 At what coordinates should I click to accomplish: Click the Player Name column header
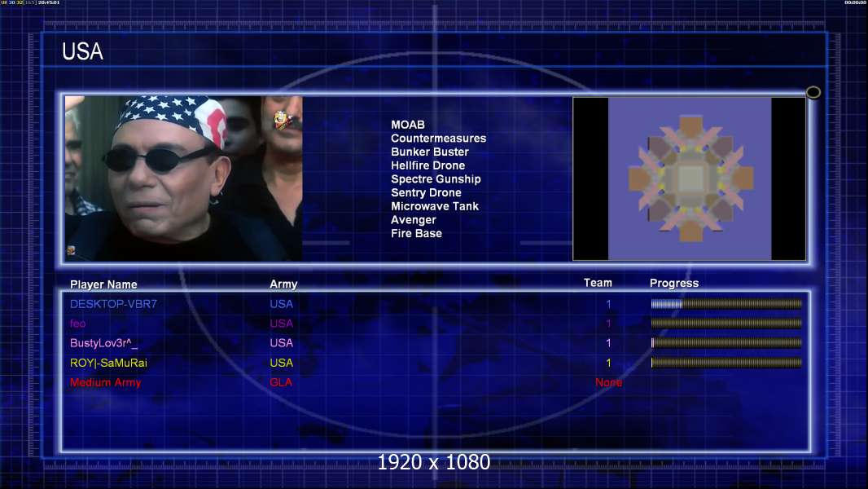(x=103, y=284)
